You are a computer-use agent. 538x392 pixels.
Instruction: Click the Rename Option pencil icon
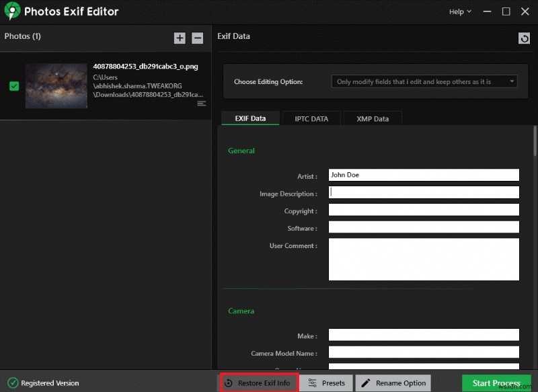(367, 383)
